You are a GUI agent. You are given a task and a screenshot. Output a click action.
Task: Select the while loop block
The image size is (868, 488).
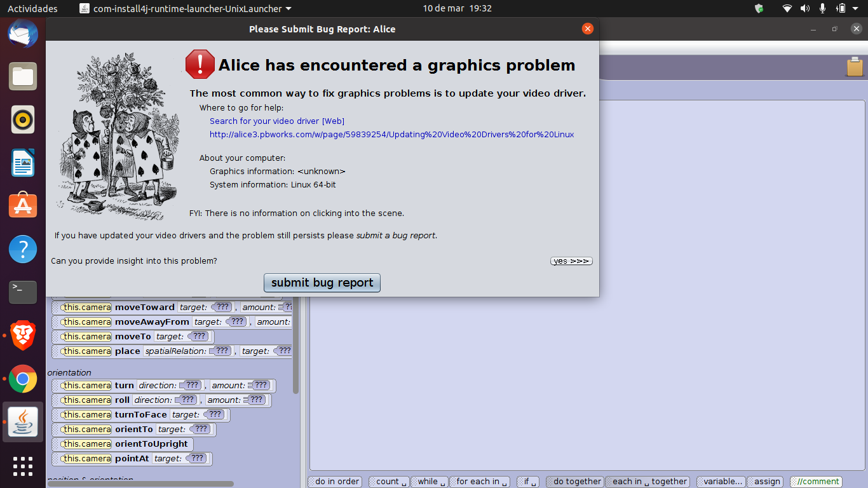click(429, 482)
